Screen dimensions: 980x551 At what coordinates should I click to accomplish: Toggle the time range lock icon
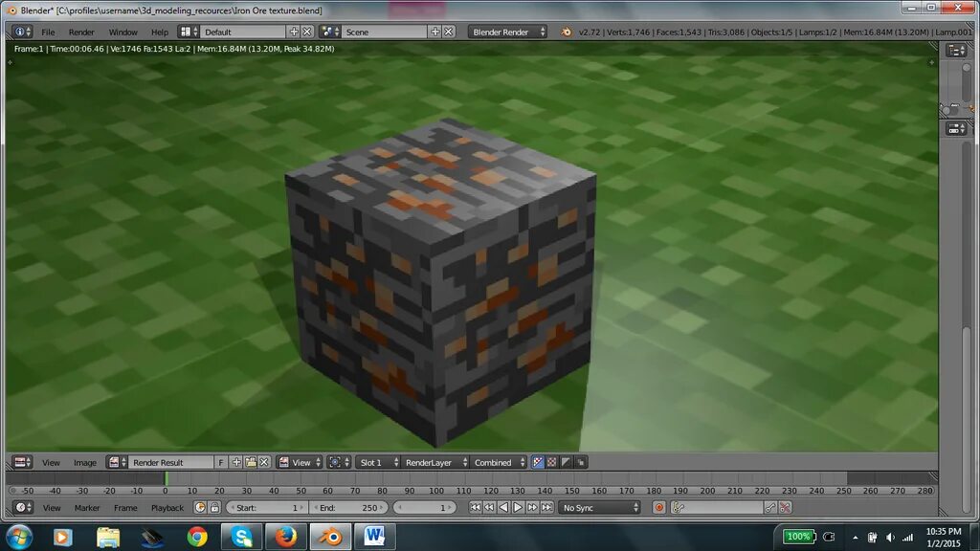(214, 508)
